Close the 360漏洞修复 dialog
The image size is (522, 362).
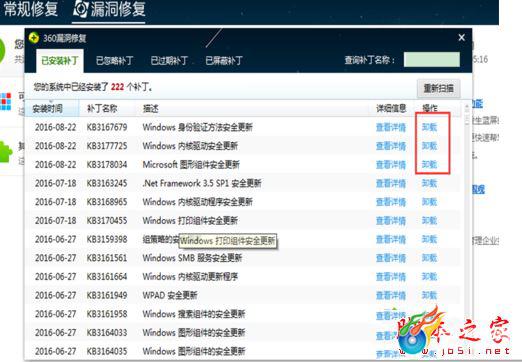click(462, 37)
